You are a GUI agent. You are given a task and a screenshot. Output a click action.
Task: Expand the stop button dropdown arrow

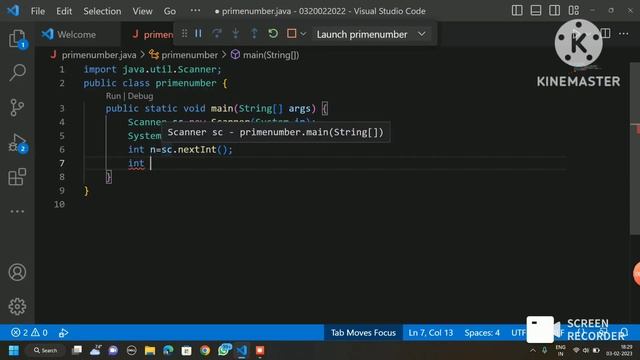click(303, 34)
